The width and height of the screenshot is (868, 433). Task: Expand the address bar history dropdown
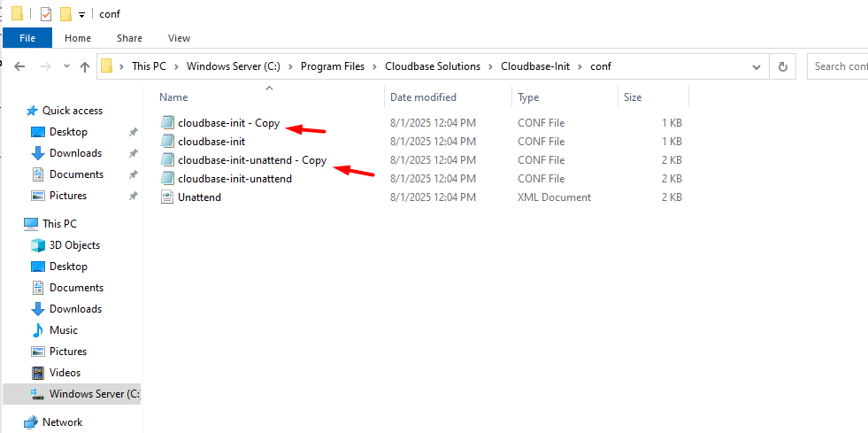[x=755, y=66]
